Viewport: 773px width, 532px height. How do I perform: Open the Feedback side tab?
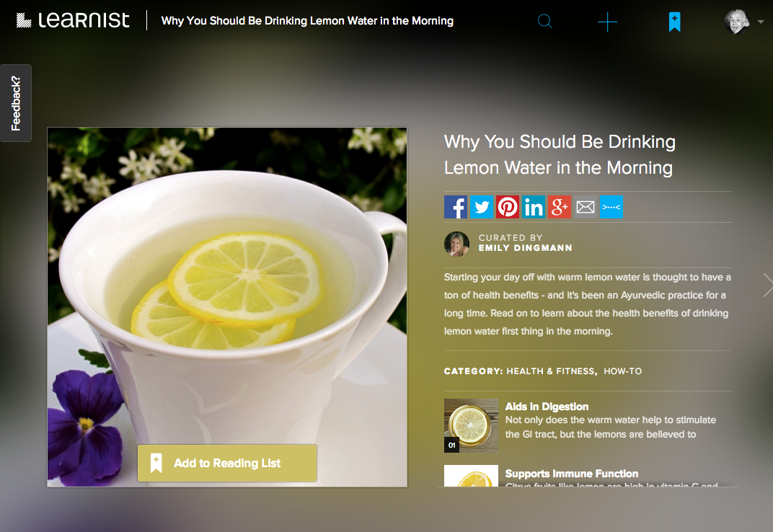click(16, 103)
